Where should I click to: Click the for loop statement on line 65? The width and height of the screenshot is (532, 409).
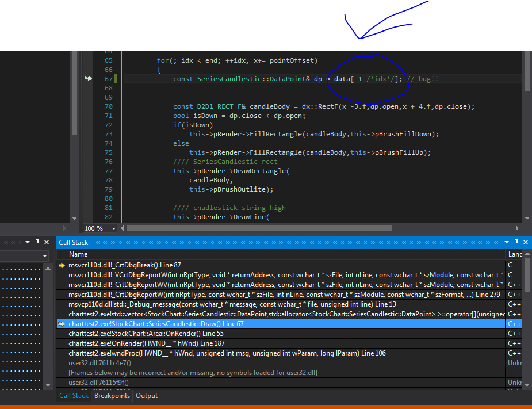[237, 60]
